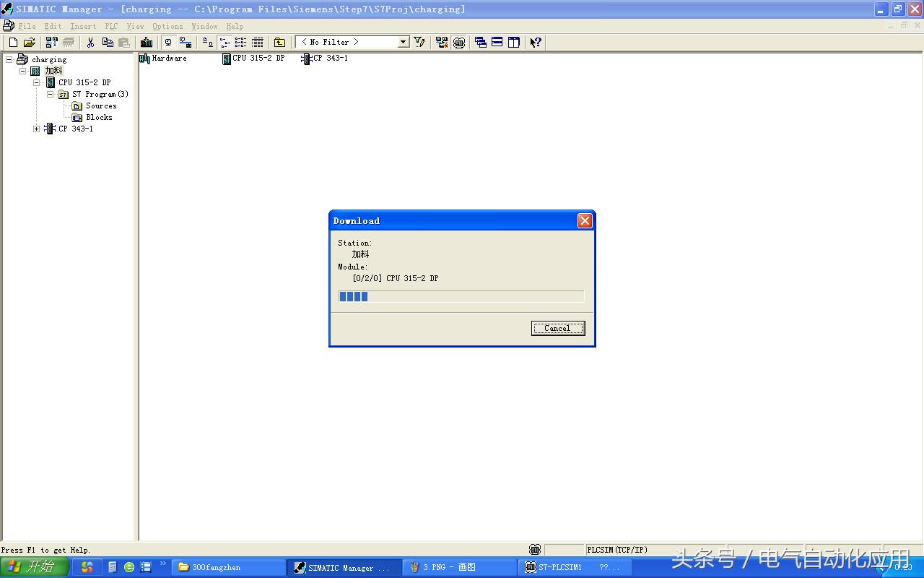Expand the CP 343-1 tree node
924x578 pixels.
[x=37, y=129]
